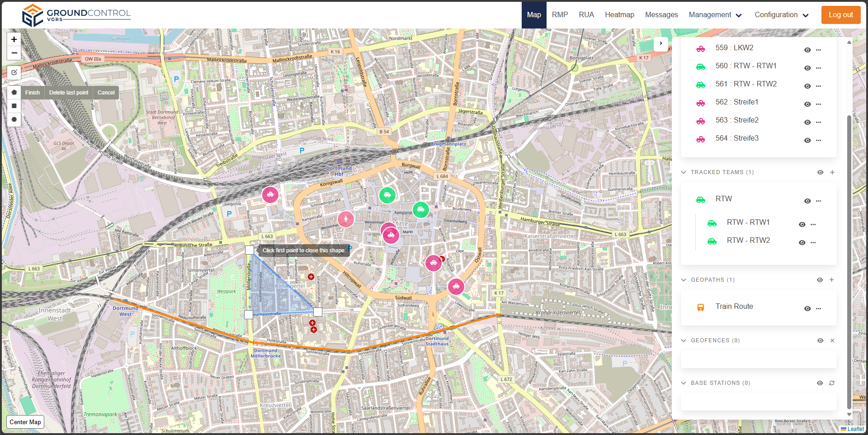Hide the Train Route geopath
This screenshot has height=435, width=868.
pyautogui.click(x=807, y=308)
